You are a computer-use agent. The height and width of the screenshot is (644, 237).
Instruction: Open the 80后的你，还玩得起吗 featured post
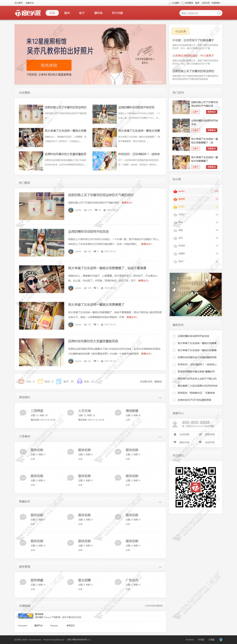coord(139,154)
